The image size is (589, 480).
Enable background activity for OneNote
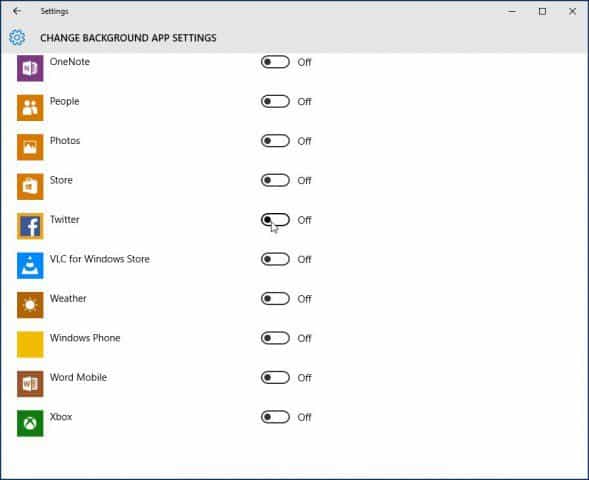coord(275,62)
